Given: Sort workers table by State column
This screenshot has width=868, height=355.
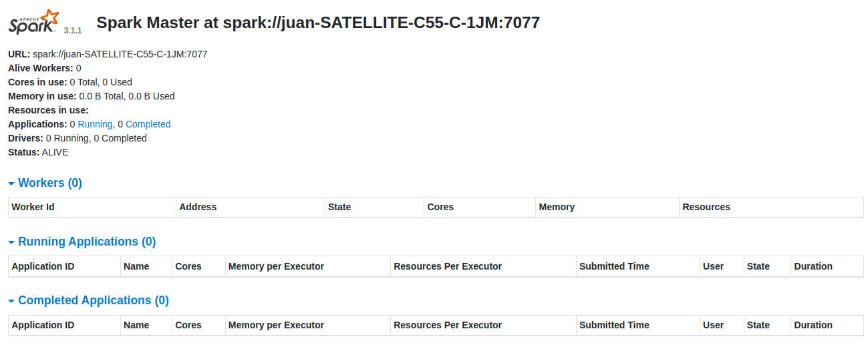Looking at the screenshot, I should tap(339, 207).
